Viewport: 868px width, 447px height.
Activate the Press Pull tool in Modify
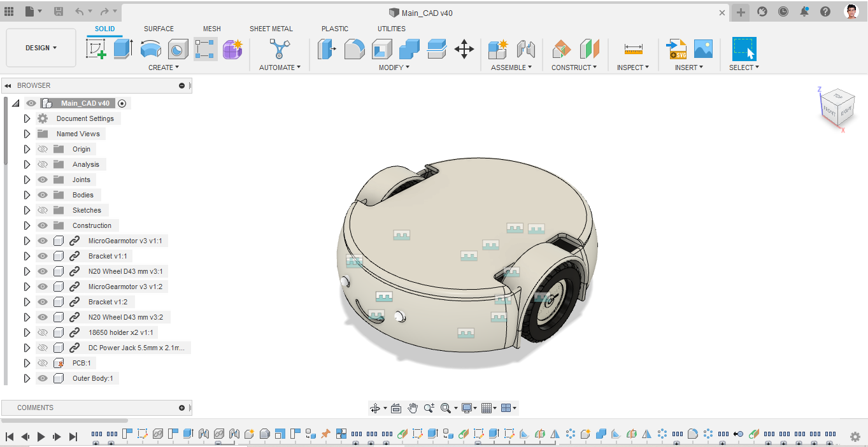[x=327, y=49]
